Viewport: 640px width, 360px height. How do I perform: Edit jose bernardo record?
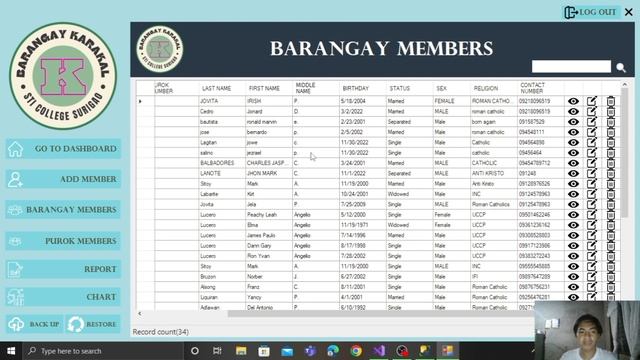coord(592,132)
